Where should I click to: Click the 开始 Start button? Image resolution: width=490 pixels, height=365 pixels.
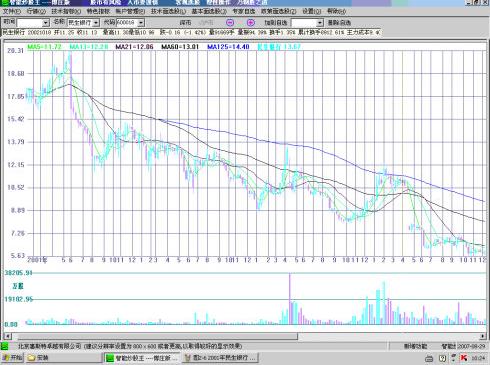[12, 358]
